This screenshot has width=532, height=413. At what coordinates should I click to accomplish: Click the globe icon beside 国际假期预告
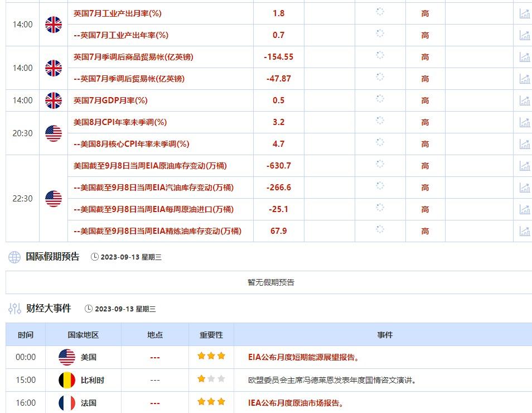(14, 257)
